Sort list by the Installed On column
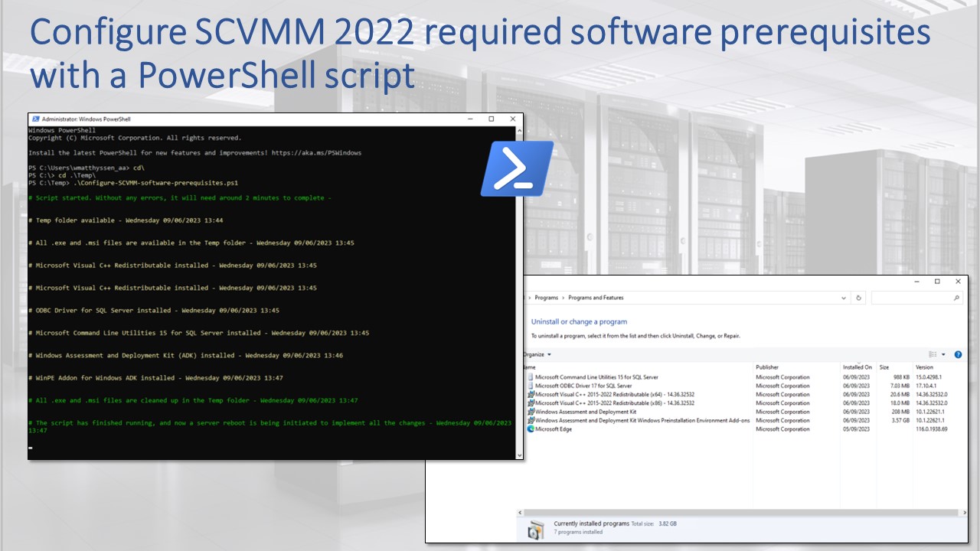980x551 pixels. pyautogui.click(x=857, y=367)
